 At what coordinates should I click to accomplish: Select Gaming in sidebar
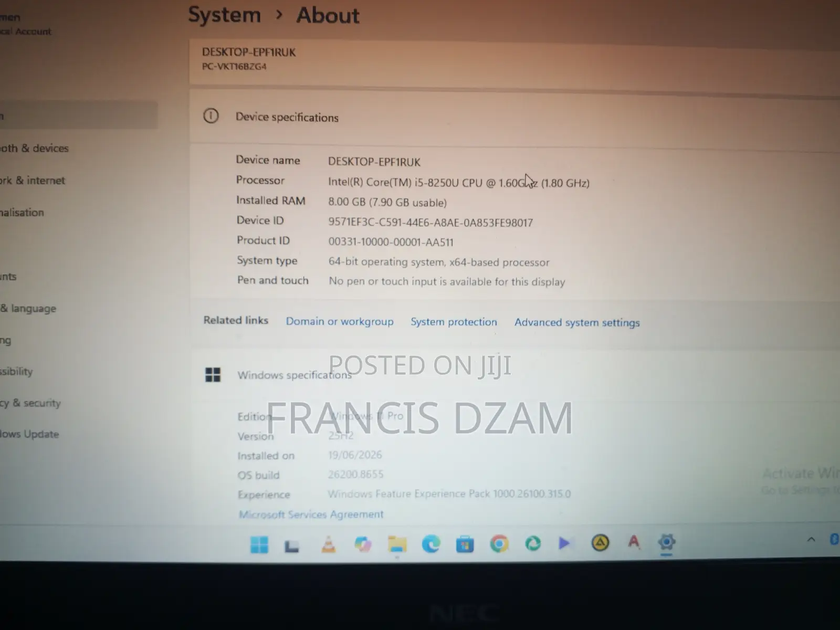(x=6, y=340)
